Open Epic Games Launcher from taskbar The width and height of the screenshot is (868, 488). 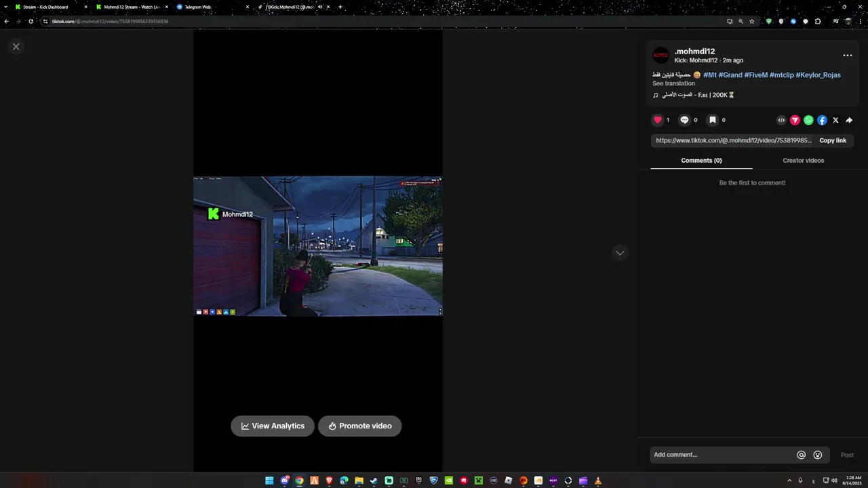(x=418, y=481)
